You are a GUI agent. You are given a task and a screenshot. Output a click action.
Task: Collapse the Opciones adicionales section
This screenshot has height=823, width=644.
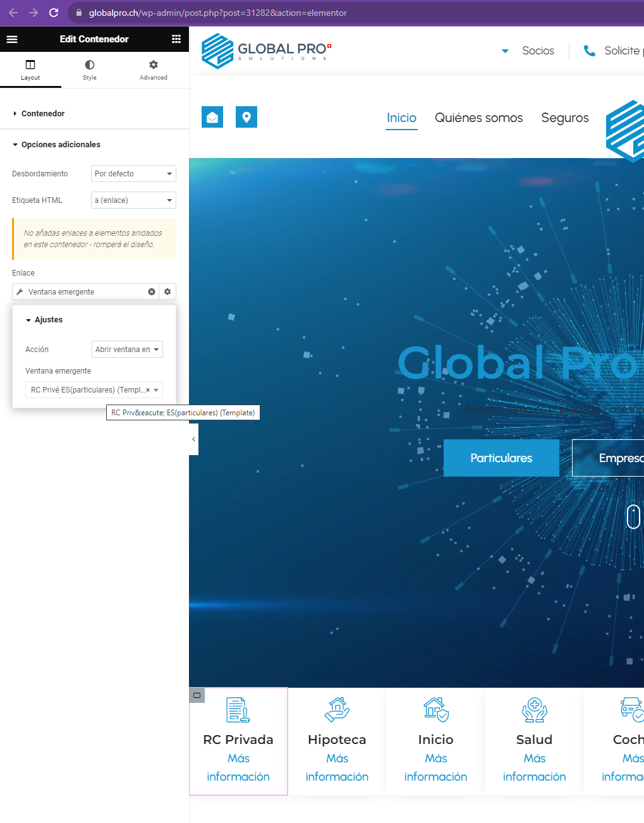[x=61, y=145]
